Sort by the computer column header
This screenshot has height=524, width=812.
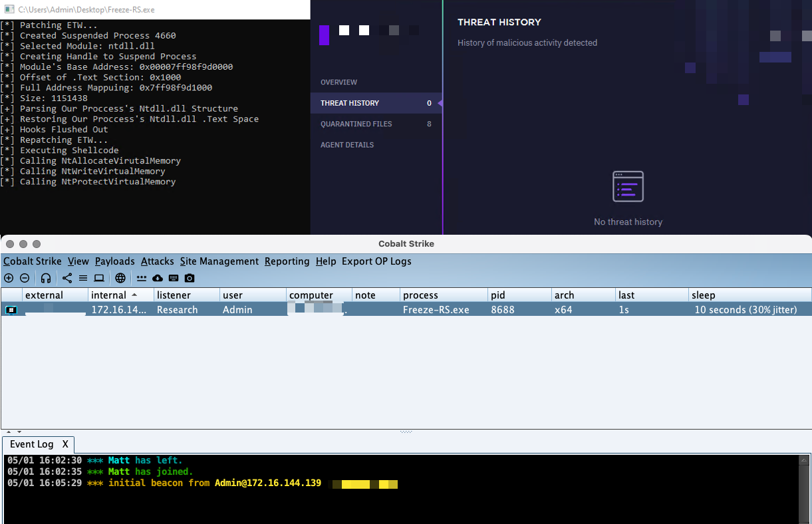point(319,295)
